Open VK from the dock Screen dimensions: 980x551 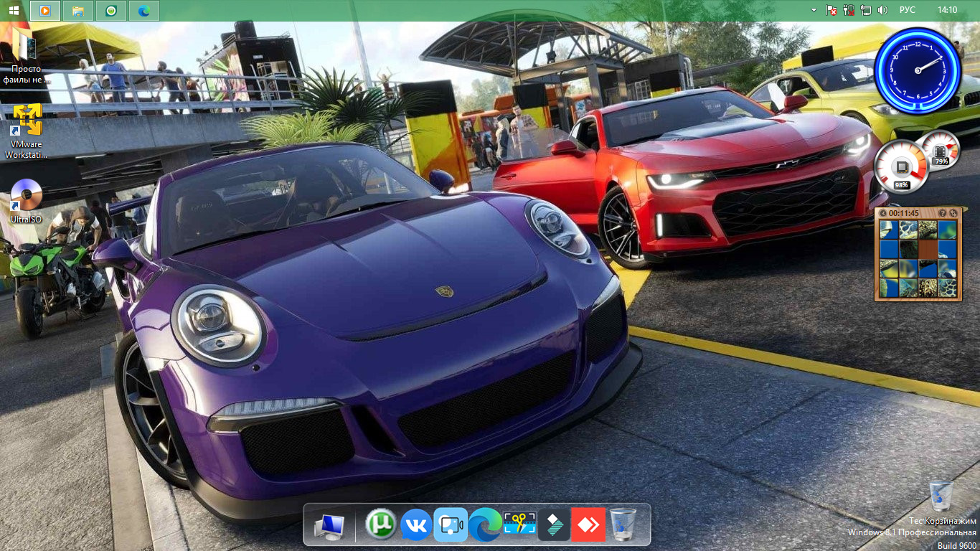coord(416,525)
